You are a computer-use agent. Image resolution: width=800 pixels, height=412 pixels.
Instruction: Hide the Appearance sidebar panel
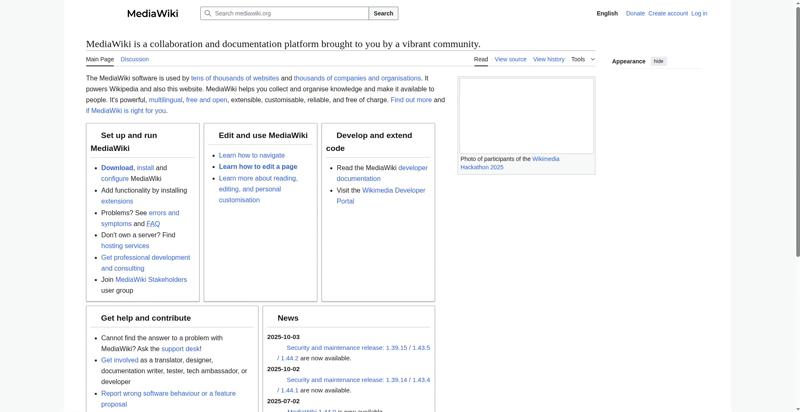point(658,61)
